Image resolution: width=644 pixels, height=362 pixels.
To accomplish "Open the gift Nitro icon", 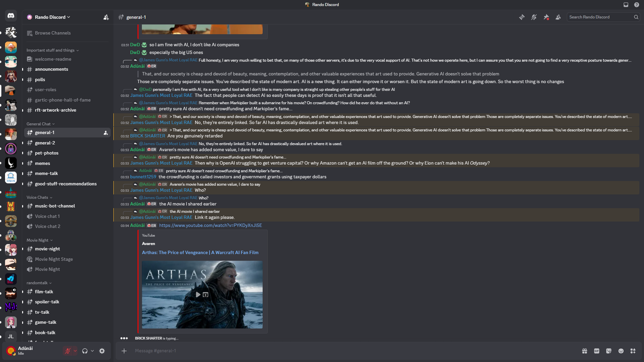I will pos(585,351).
